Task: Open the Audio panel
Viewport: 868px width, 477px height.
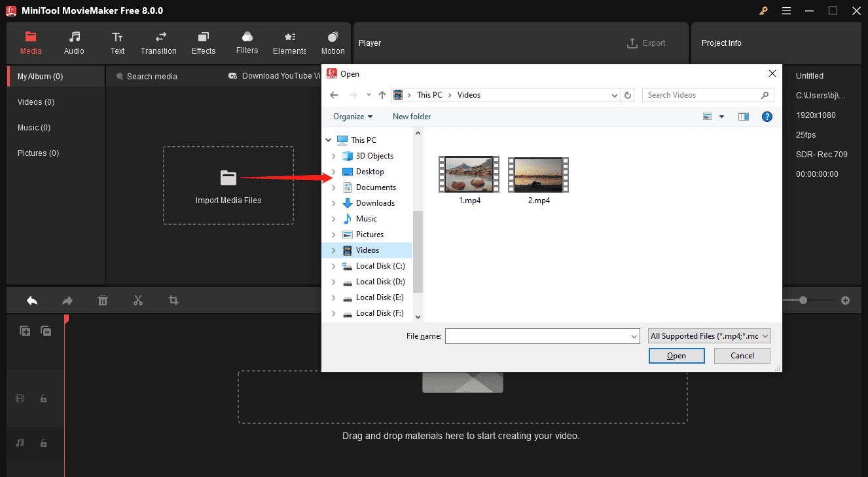Action: [x=74, y=43]
